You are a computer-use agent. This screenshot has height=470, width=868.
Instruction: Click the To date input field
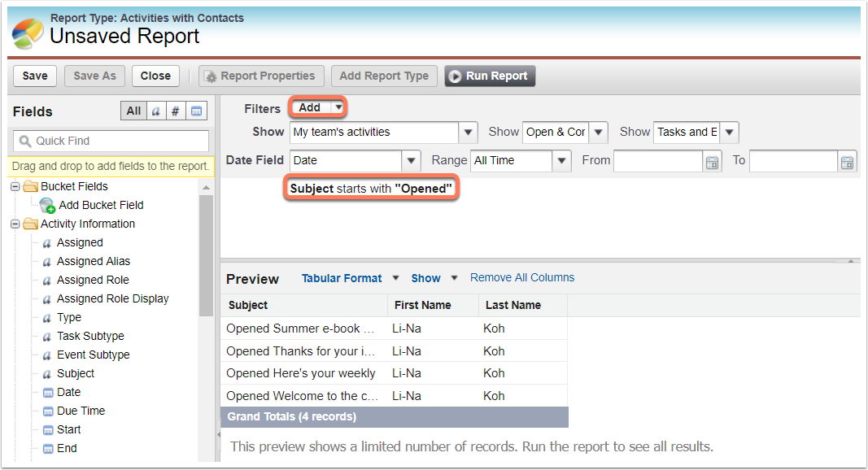click(x=792, y=161)
